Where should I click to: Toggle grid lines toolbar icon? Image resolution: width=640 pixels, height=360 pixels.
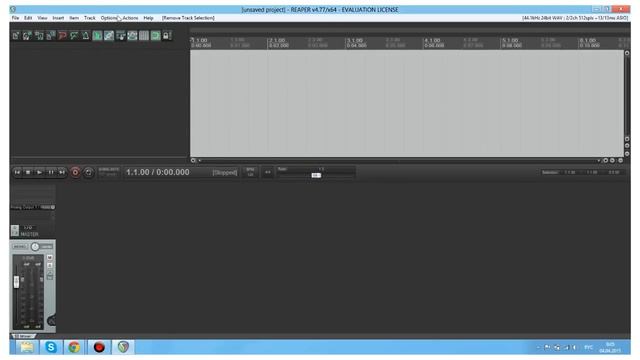click(x=144, y=36)
